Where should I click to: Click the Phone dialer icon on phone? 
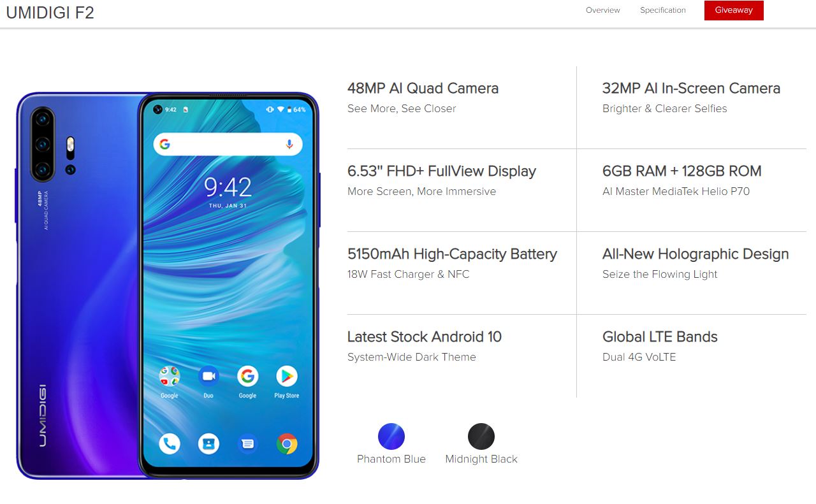click(x=170, y=443)
